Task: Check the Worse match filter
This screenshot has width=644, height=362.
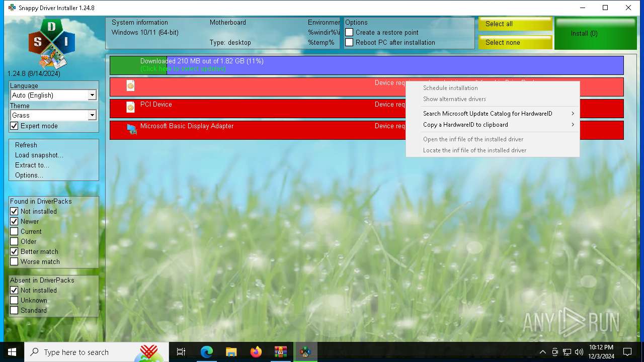Action: (14, 261)
